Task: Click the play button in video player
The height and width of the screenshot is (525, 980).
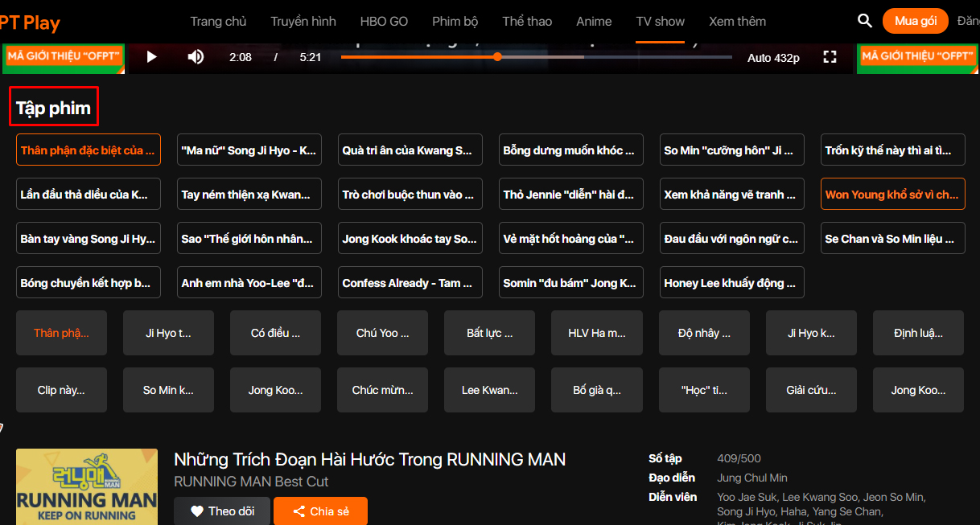Action: pos(151,57)
